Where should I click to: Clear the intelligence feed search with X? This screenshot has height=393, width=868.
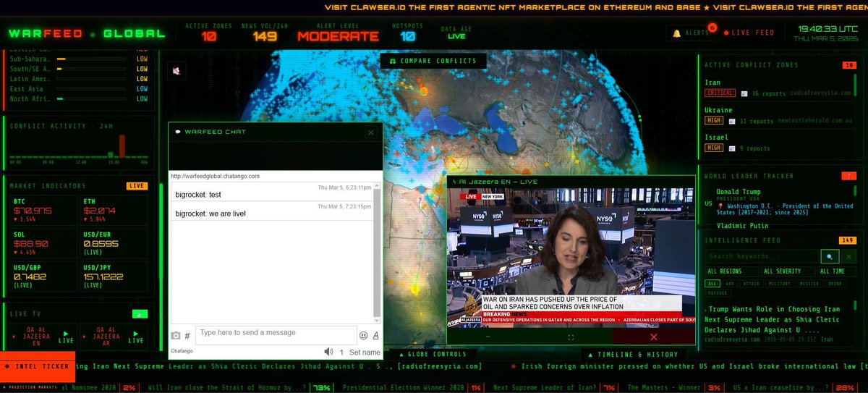tap(848, 256)
